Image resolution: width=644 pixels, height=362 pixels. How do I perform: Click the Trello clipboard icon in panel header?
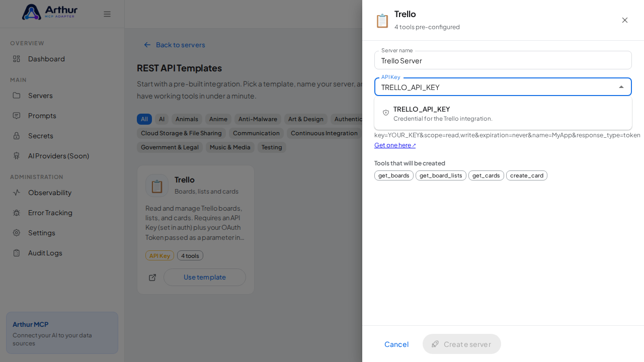pyautogui.click(x=382, y=21)
